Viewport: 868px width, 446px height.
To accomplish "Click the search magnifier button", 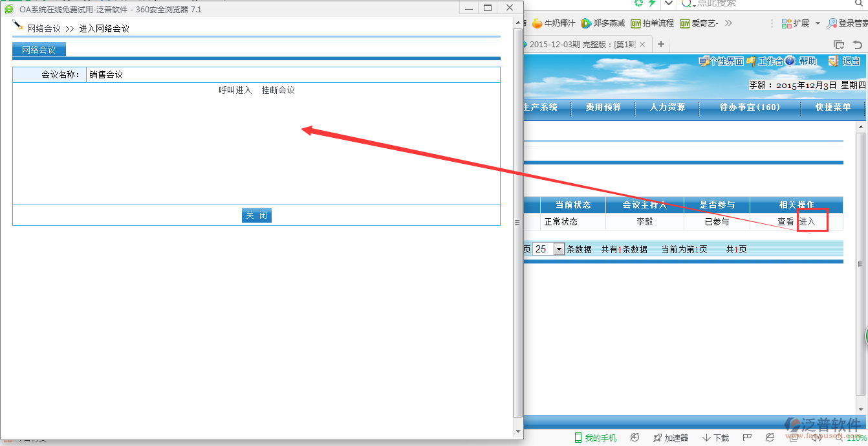I will 860,3.
